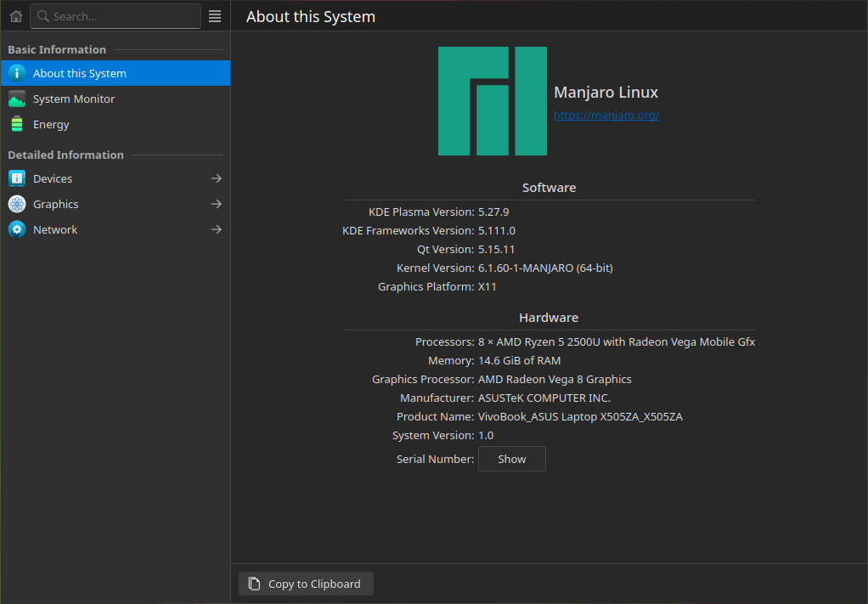The height and width of the screenshot is (604, 868).
Task: Click the Devices icon
Action: [x=17, y=178]
